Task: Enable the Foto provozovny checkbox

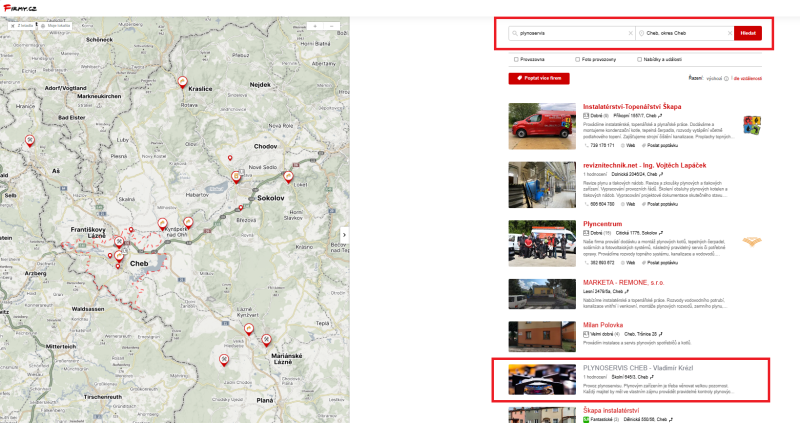Action: (578, 60)
